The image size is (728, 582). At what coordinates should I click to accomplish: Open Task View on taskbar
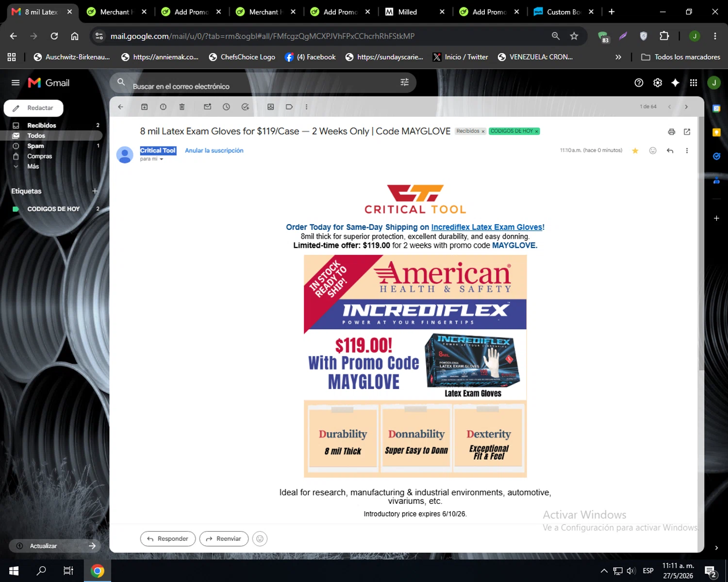68,571
